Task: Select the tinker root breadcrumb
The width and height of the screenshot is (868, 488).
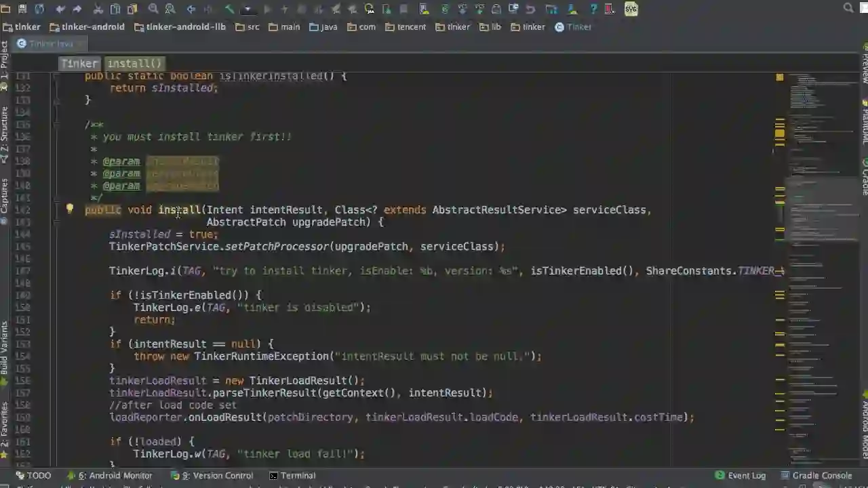Action: point(22,27)
